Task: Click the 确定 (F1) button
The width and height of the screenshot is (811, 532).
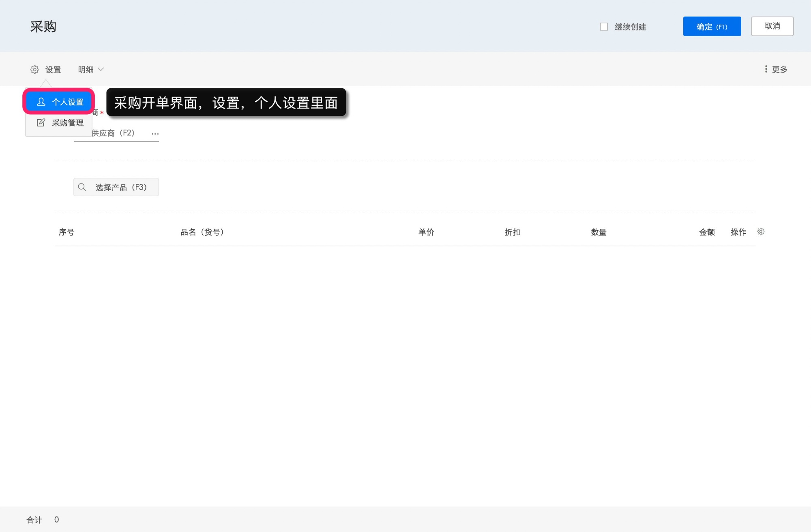Action: click(x=712, y=26)
